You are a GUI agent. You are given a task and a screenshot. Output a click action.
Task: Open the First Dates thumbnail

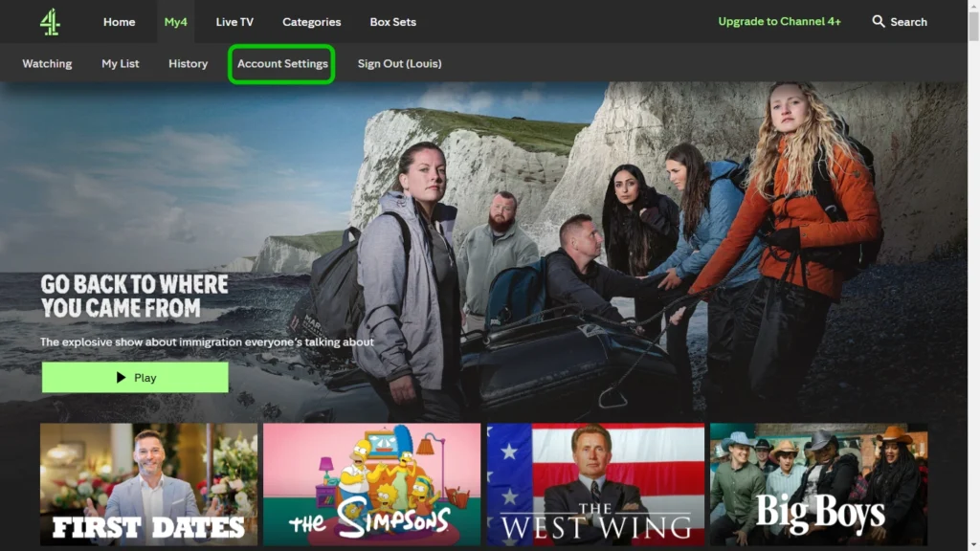coord(148,484)
